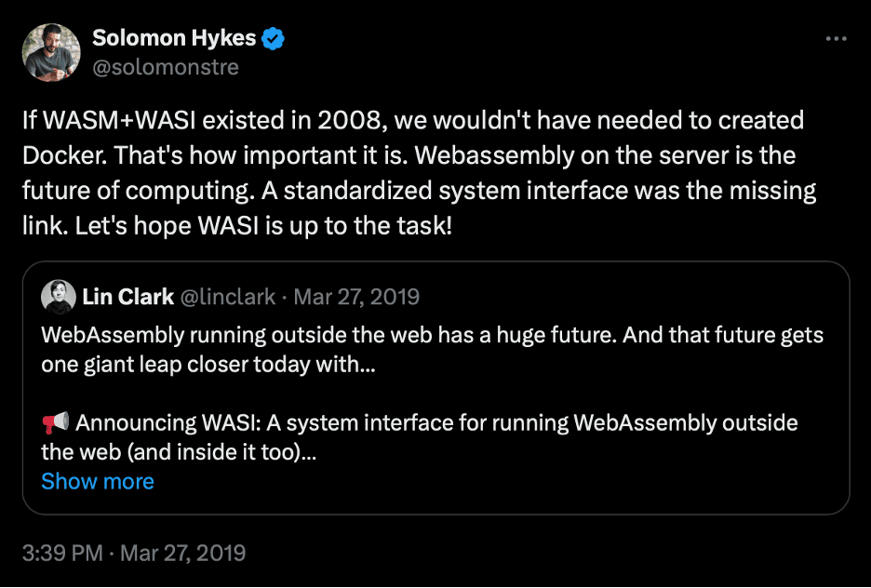This screenshot has height=588, width=871.
Task: Click the 3:39 PM timestamp
Action: pos(62,553)
